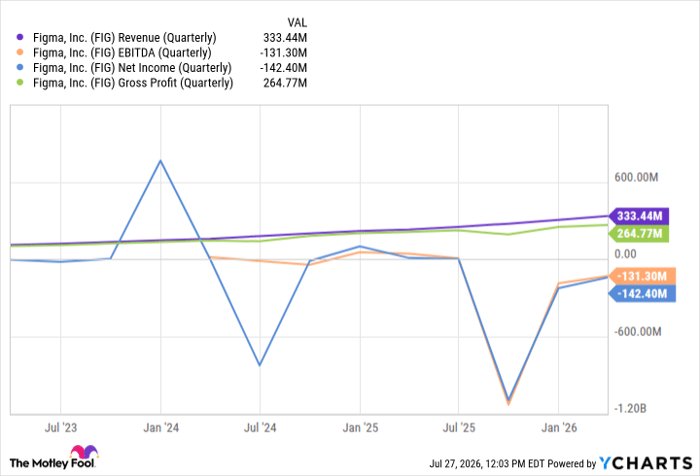Click the blue -142.40M end-of-line flag
The image size is (700, 476).
(642, 293)
